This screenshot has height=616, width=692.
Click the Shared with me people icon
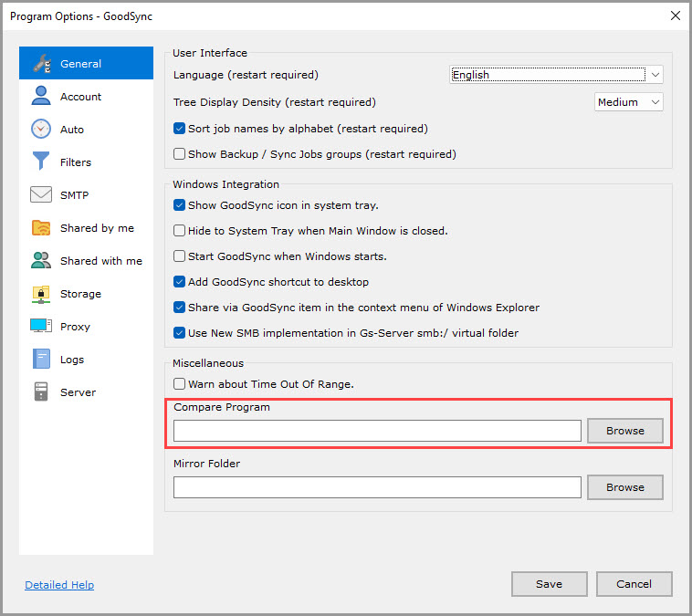pyautogui.click(x=41, y=260)
